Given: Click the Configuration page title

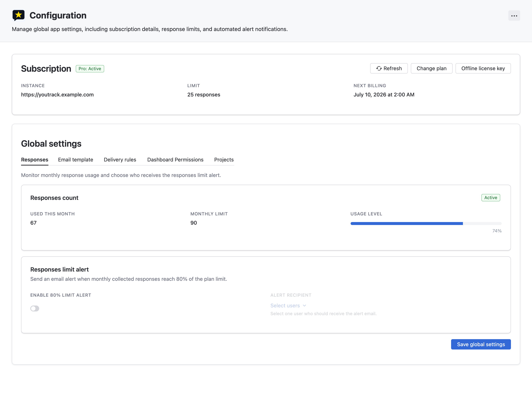Looking at the screenshot, I should pyautogui.click(x=58, y=15).
